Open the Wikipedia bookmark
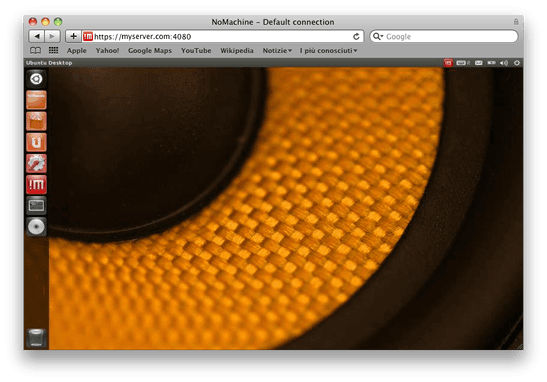 click(x=237, y=51)
